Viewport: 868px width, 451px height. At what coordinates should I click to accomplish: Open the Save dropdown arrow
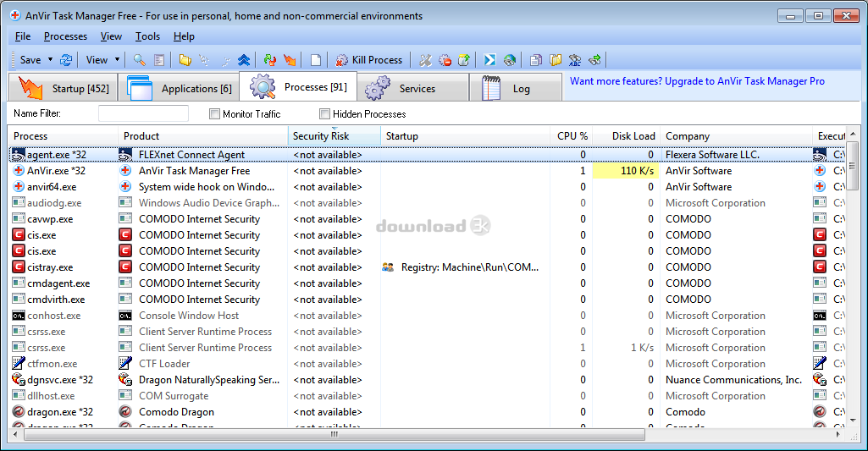[50, 60]
